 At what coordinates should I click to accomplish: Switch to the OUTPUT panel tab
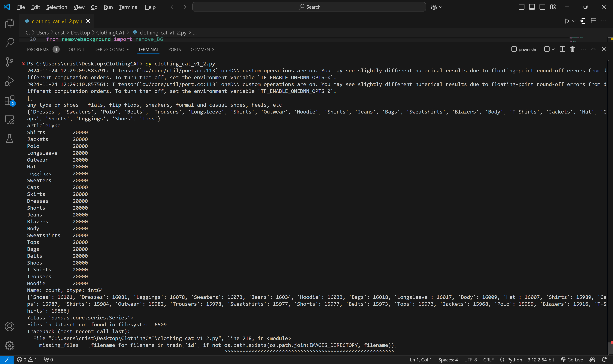76,49
